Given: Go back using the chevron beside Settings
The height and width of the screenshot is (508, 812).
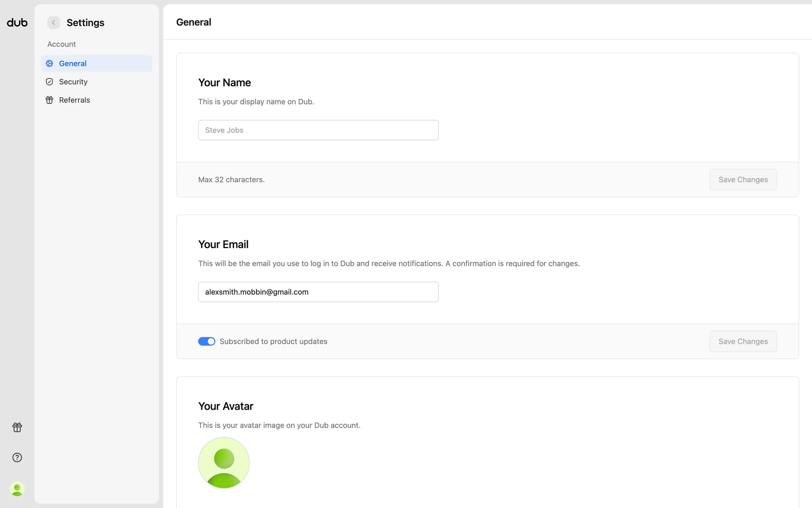Looking at the screenshot, I should pyautogui.click(x=54, y=22).
